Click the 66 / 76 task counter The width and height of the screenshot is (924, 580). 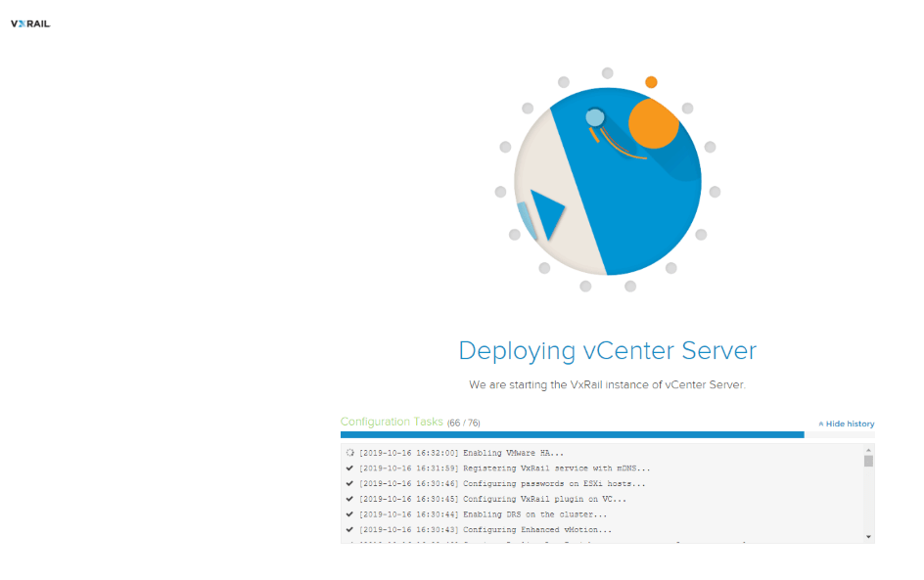464,423
